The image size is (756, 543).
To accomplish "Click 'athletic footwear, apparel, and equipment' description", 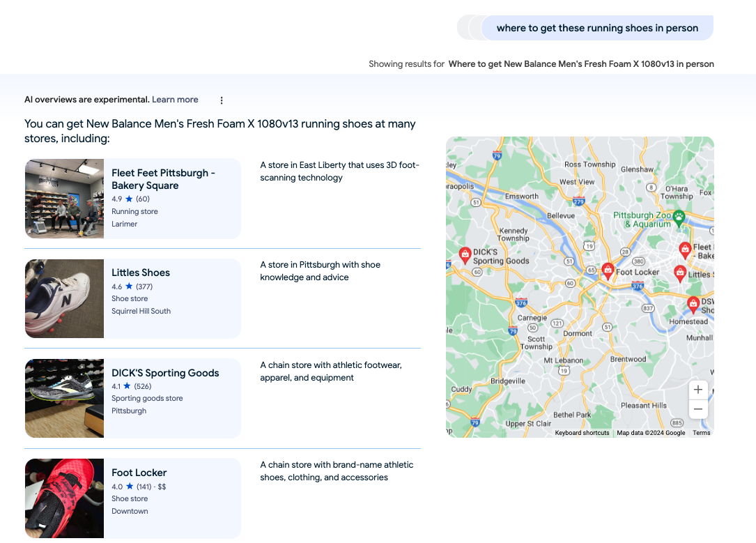I will tap(331, 372).
